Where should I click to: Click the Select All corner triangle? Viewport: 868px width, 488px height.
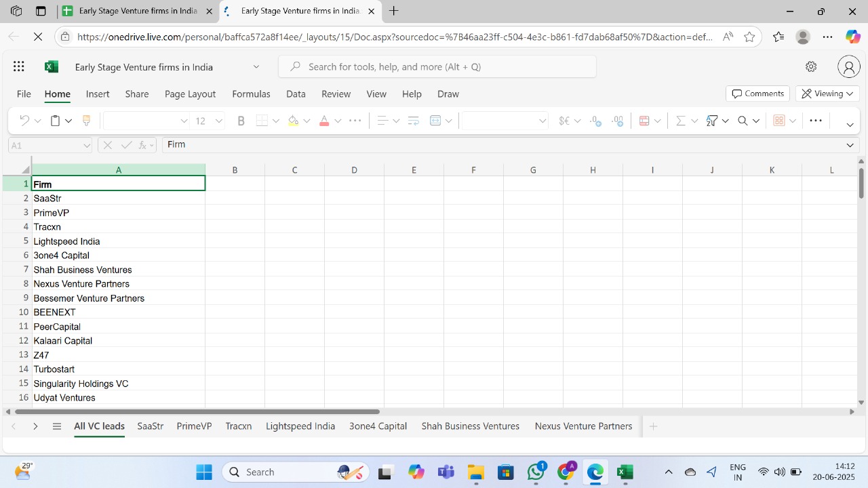point(26,169)
